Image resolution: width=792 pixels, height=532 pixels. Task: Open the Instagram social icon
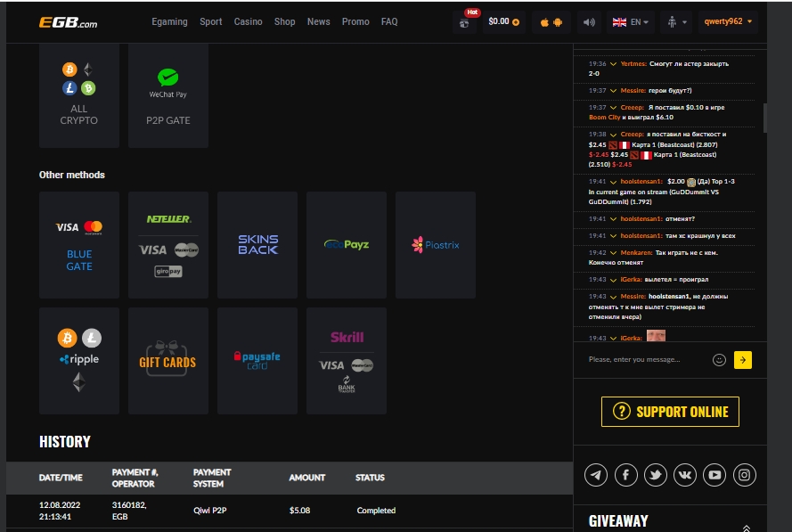click(x=744, y=475)
